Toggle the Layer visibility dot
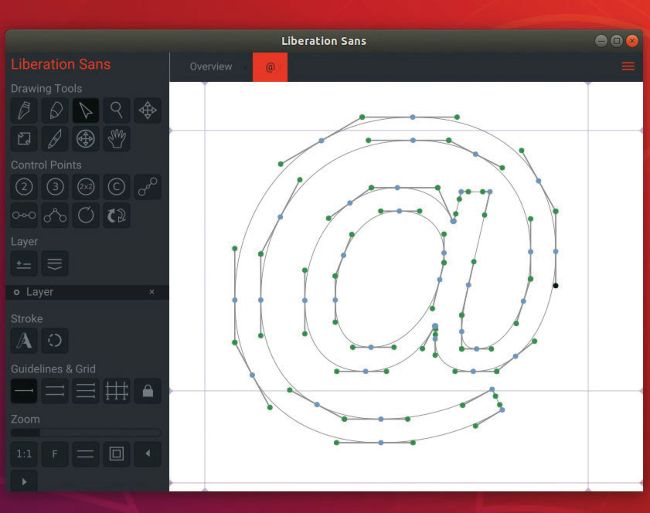 pos(16,292)
